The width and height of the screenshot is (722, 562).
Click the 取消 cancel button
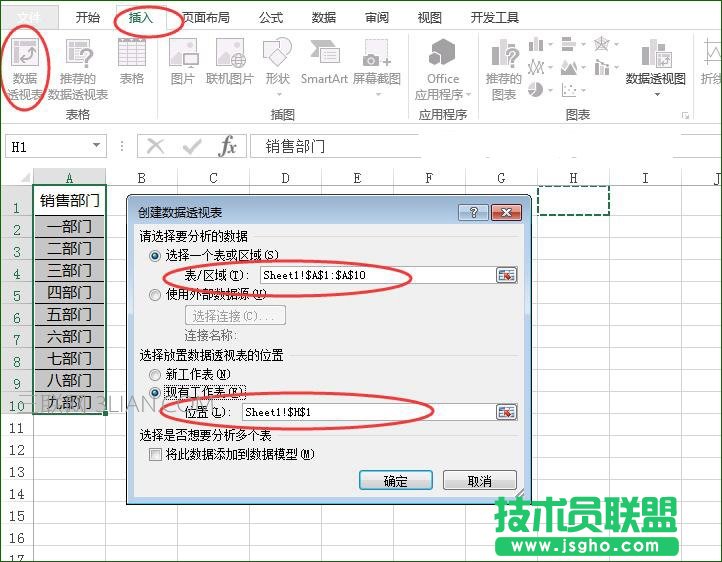(479, 481)
